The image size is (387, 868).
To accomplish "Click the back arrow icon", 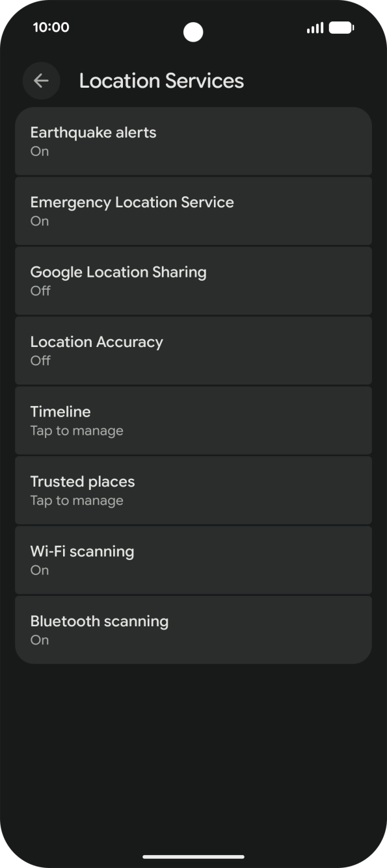I will (x=41, y=81).
